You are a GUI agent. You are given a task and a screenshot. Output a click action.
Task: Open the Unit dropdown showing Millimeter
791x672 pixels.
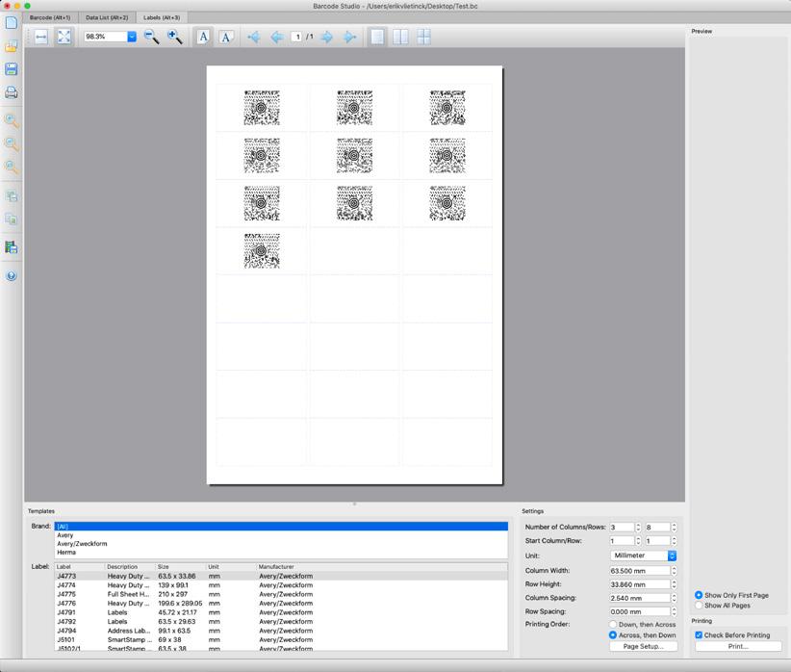point(643,556)
